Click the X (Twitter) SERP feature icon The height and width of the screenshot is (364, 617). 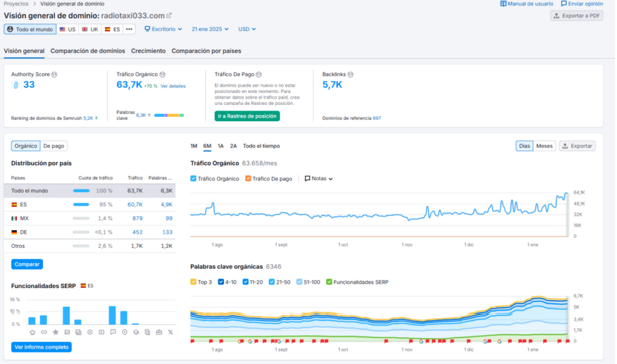(171, 332)
